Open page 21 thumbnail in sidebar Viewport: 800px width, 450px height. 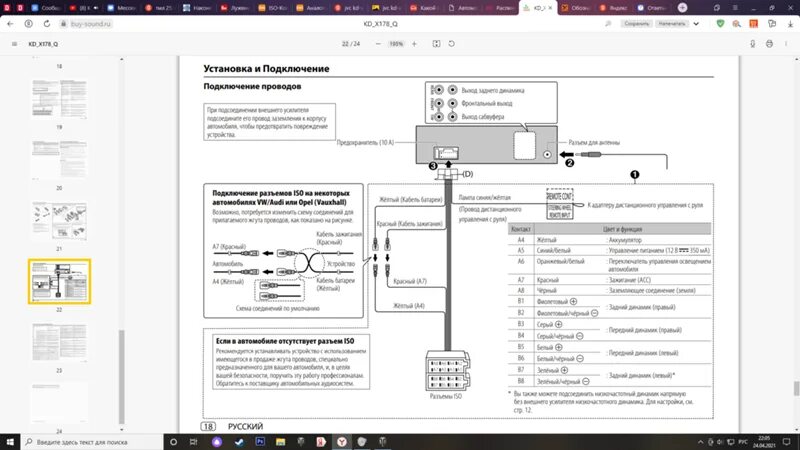pyautogui.click(x=60, y=220)
